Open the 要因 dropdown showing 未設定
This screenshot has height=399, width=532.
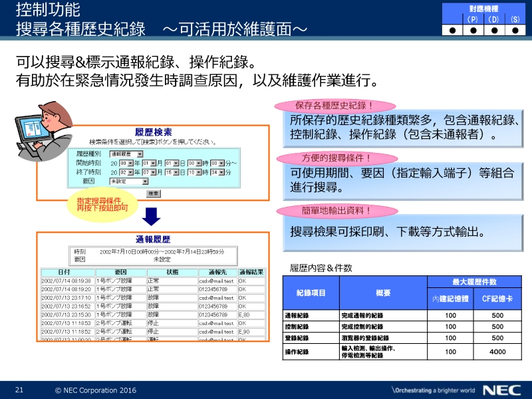click(x=129, y=182)
